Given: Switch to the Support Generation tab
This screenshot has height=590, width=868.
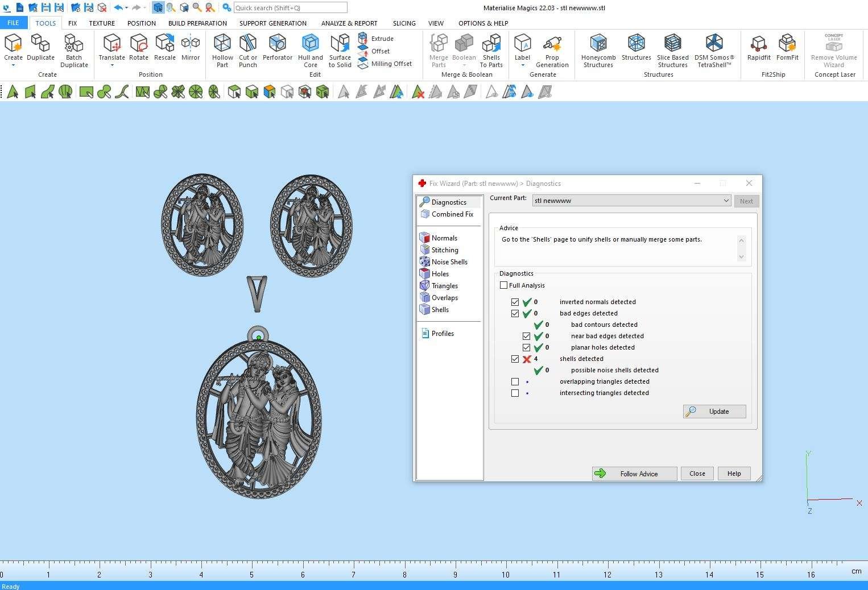Looking at the screenshot, I should (x=272, y=23).
